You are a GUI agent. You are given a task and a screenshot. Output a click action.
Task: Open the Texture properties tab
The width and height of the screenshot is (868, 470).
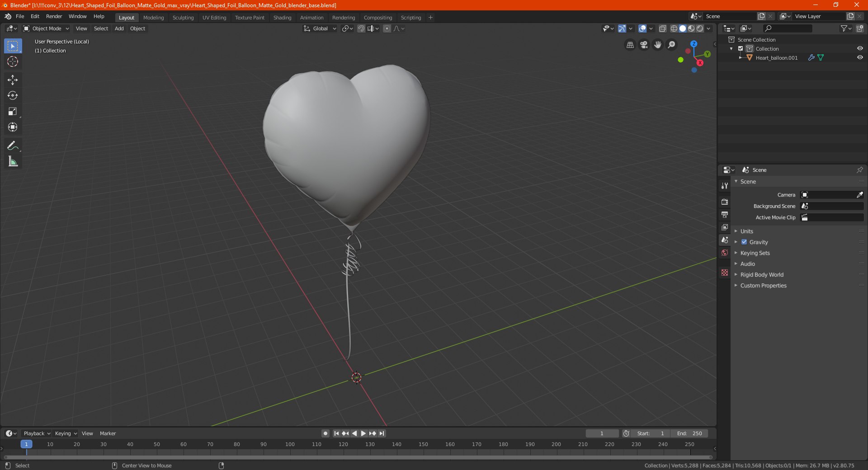pos(725,273)
